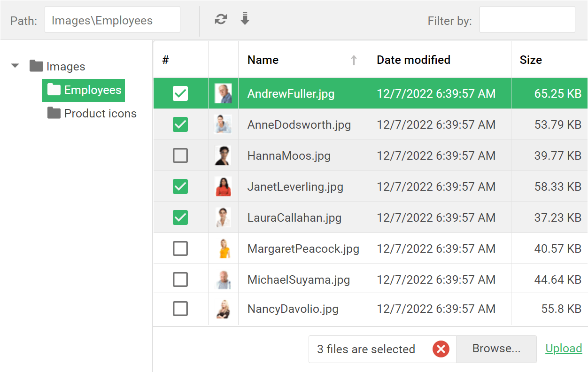Click the Path input field
588x372 pixels.
coord(112,20)
